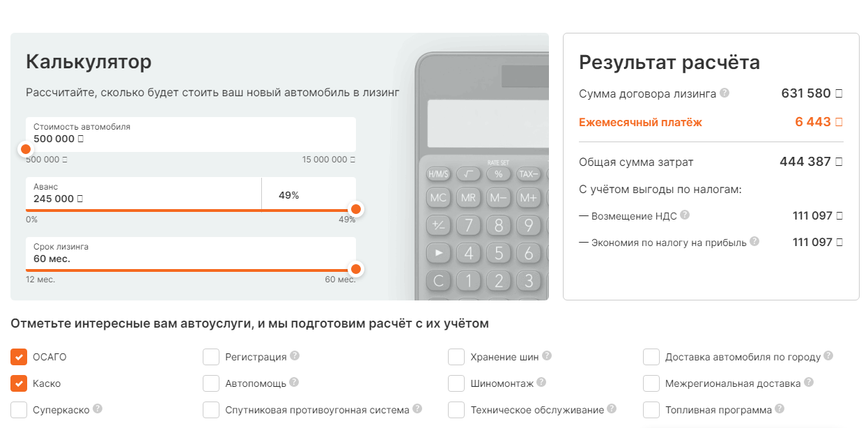868x428 pixels.
Task: Enable the Техническое обслуживание checkbox
Action: 456,410
